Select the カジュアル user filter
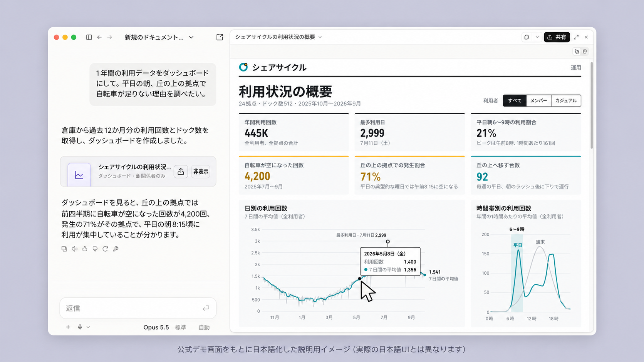644x362 pixels. click(x=566, y=101)
